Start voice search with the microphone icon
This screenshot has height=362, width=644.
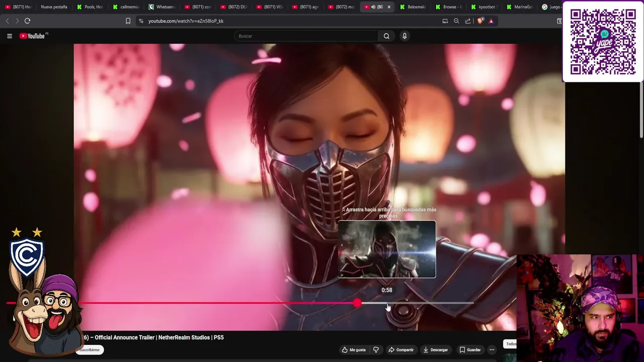pyautogui.click(x=405, y=36)
